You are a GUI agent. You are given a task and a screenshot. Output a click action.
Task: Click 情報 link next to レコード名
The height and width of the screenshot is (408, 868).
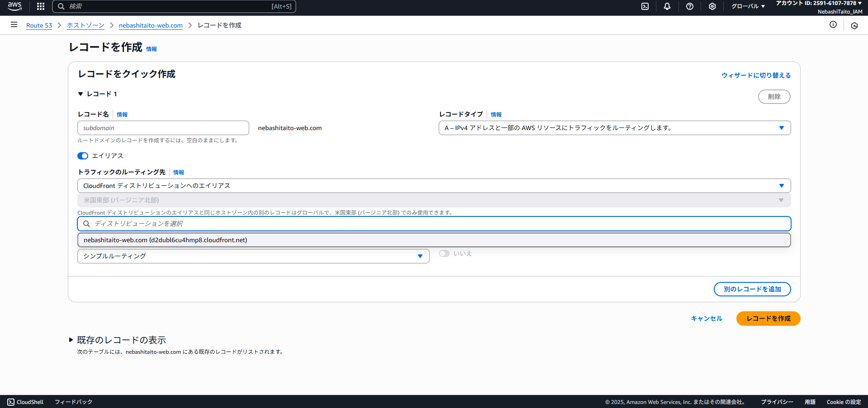(x=122, y=114)
